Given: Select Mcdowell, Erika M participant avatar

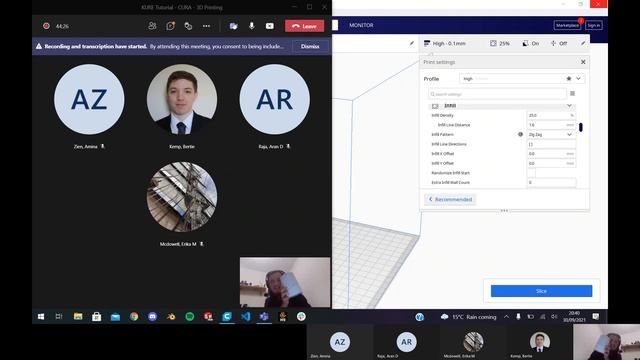Looking at the screenshot, I should (182, 197).
